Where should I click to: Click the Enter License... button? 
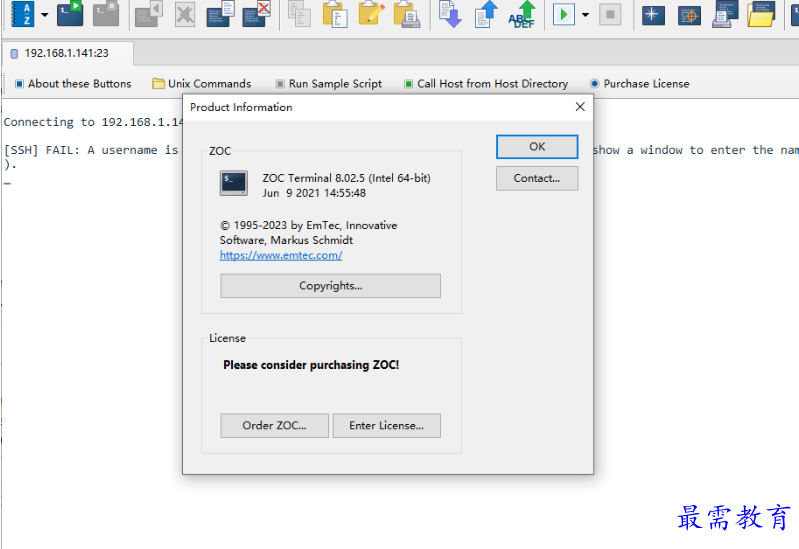point(387,426)
